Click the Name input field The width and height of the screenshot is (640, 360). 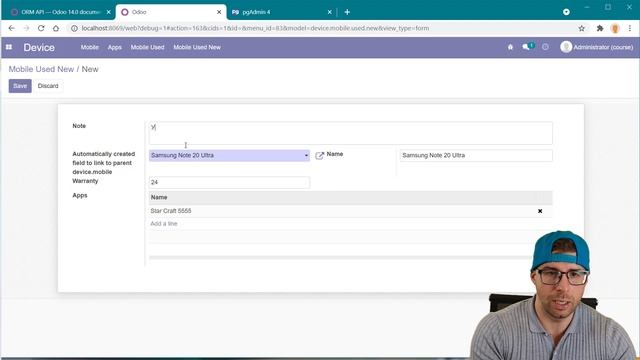(x=476, y=156)
